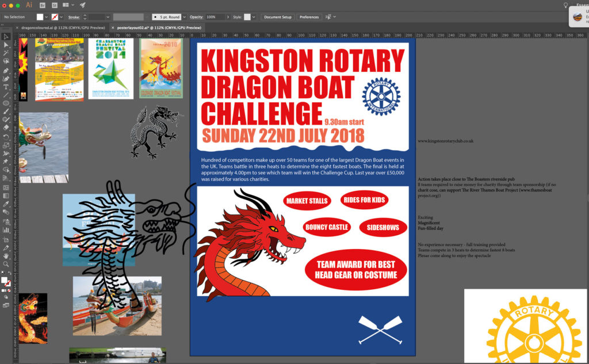The image size is (589, 364).
Task: Select the Scale tool
Action: point(6,145)
